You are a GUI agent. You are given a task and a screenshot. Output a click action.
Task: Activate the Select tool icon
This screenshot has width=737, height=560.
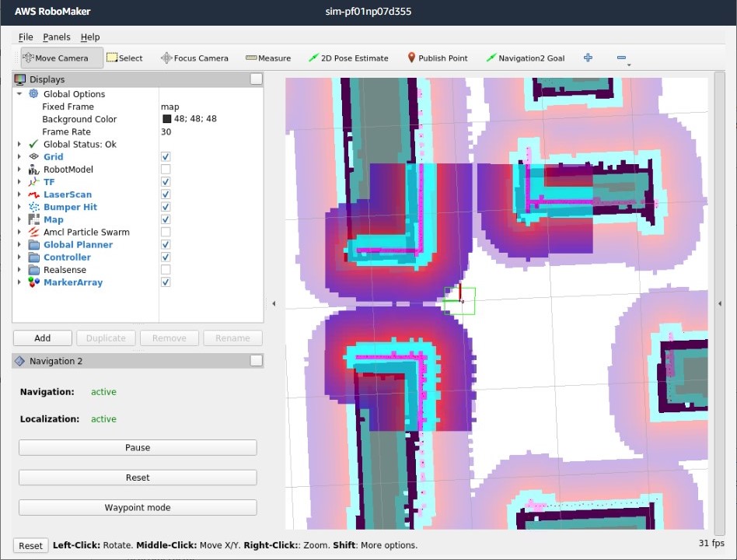(112, 58)
